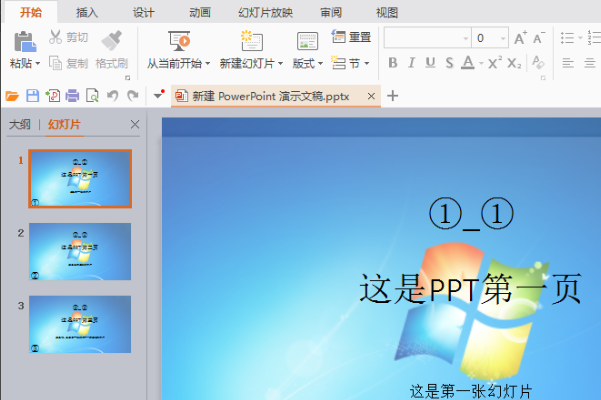This screenshot has height=400, width=601.
Task: Increase font size with A+ icon
Action: click(x=521, y=38)
